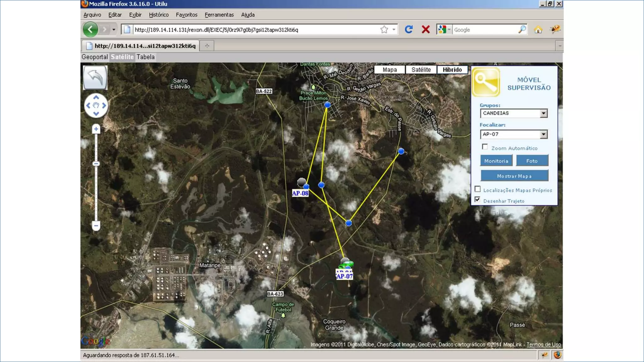Check Localizações Mapas Próprios option
The width and height of the screenshot is (644, 362).
(478, 189)
